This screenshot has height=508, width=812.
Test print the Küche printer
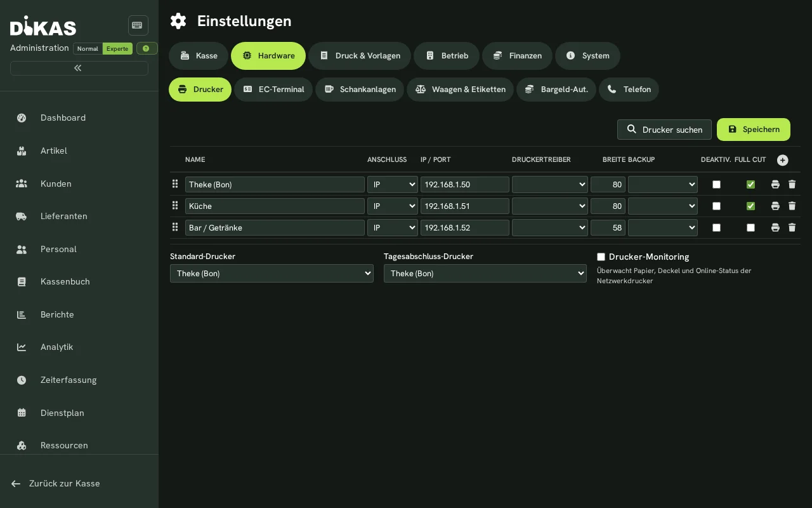tap(775, 206)
